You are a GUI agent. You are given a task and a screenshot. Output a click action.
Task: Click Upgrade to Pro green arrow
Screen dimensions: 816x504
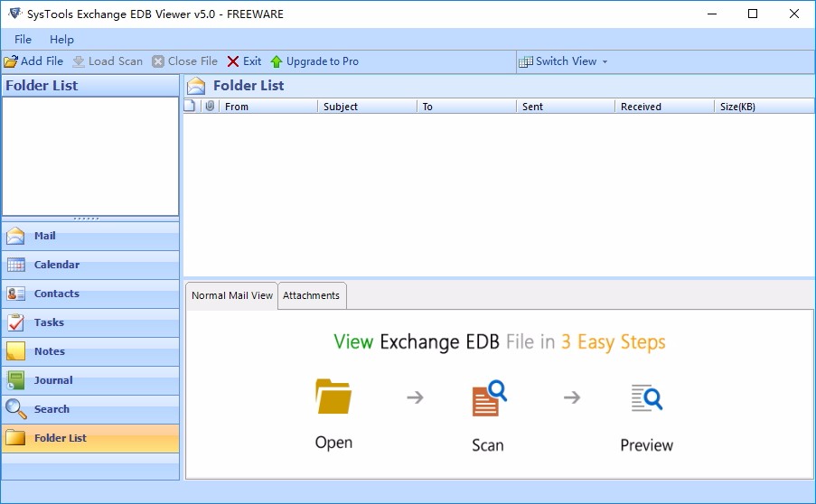tap(276, 62)
